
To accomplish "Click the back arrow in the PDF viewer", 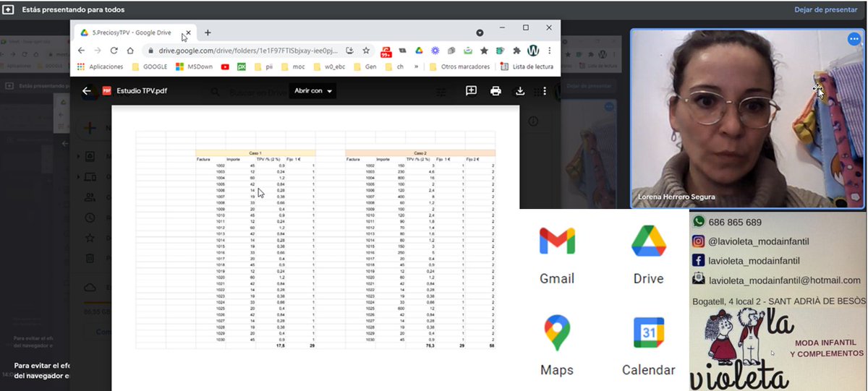I will tap(87, 91).
